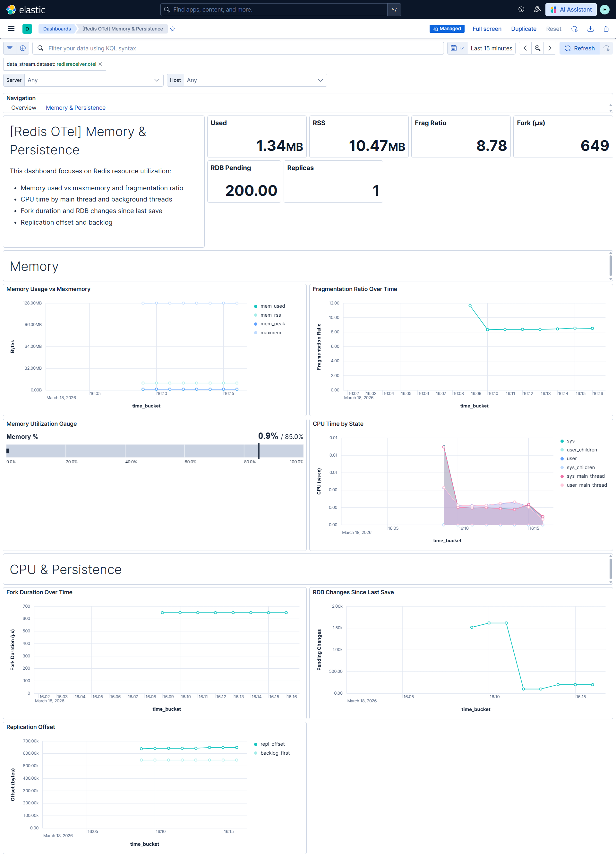Viewport: 616px width, 857px height.
Task: Click the Refresh button
Action: [579, 48]
